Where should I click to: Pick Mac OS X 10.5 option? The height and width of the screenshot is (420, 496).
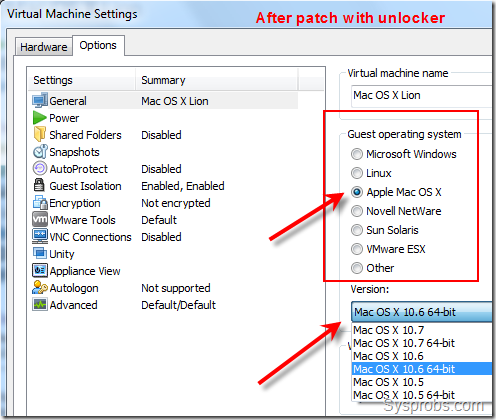tap(422, 382)
